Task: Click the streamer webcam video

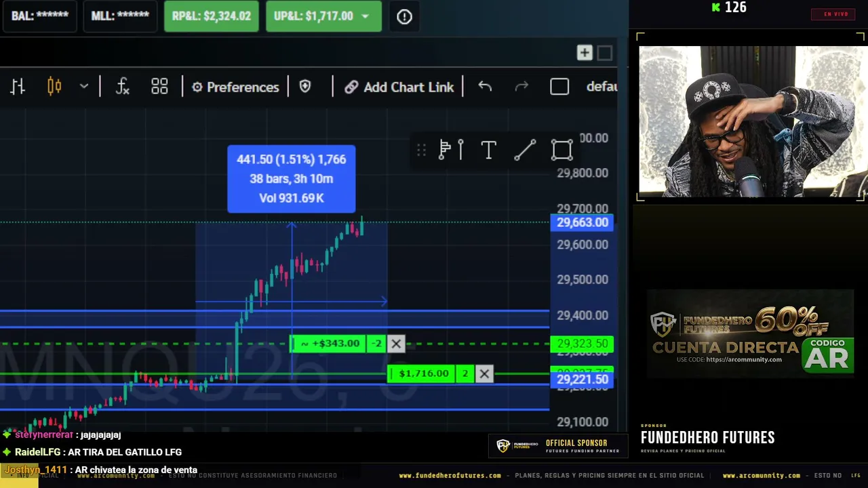Action: coord(752,121)
